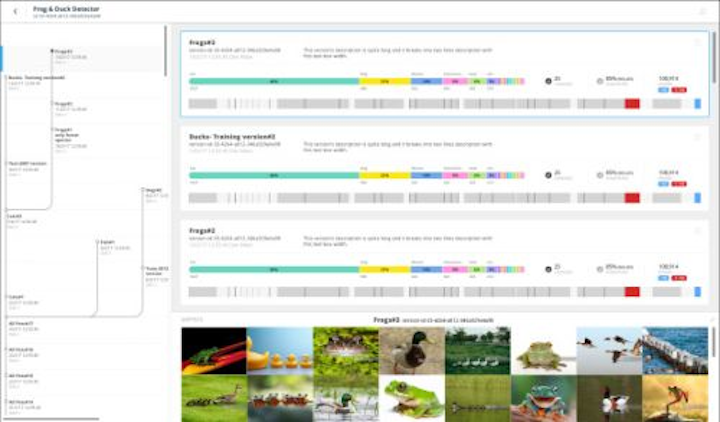720x422 pixels.
Task: Click the Frog & Duck Detector project title
Action: [66, 9]
